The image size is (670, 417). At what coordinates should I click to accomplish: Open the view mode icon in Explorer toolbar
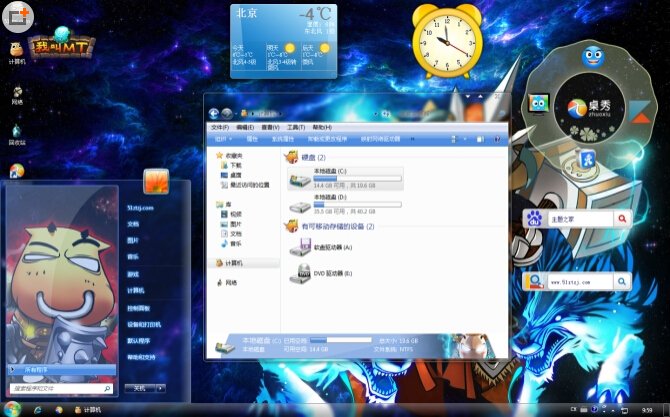point(454,139)
